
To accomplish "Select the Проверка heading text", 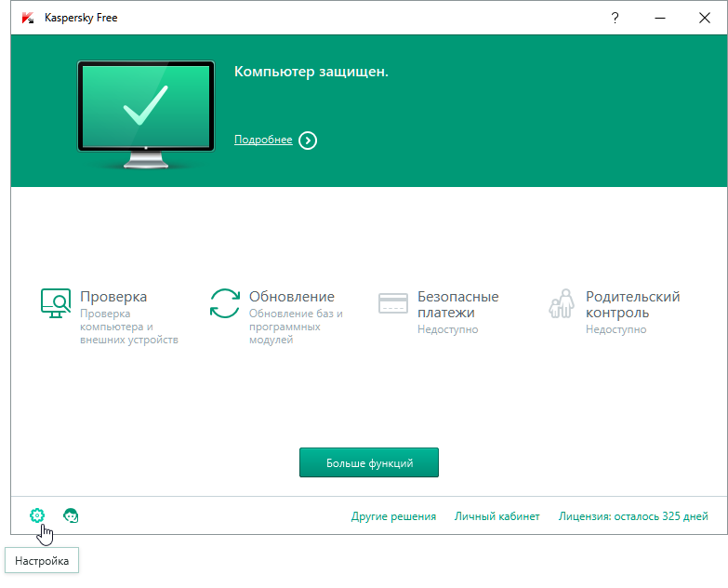I will [113, 296].
